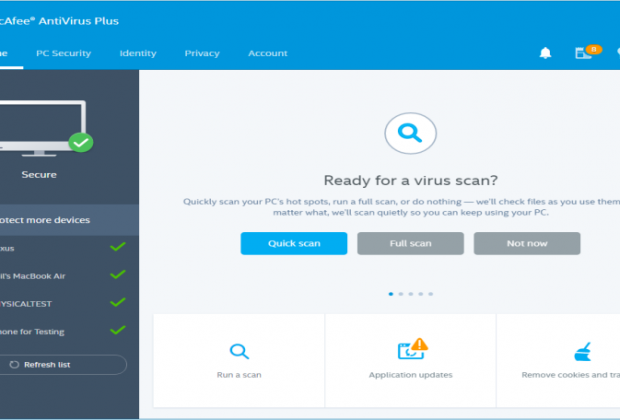Click the green secure checkmark badge on monitor
The image size is (620, 420).
click(81, 143)
